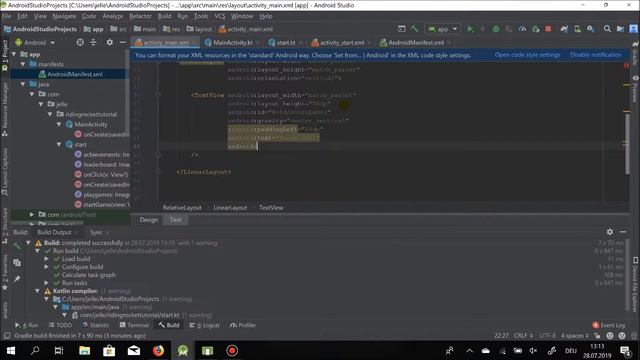640x360 pixels.
Task: Open the VCS menu
Action: (x=220, y=16)
